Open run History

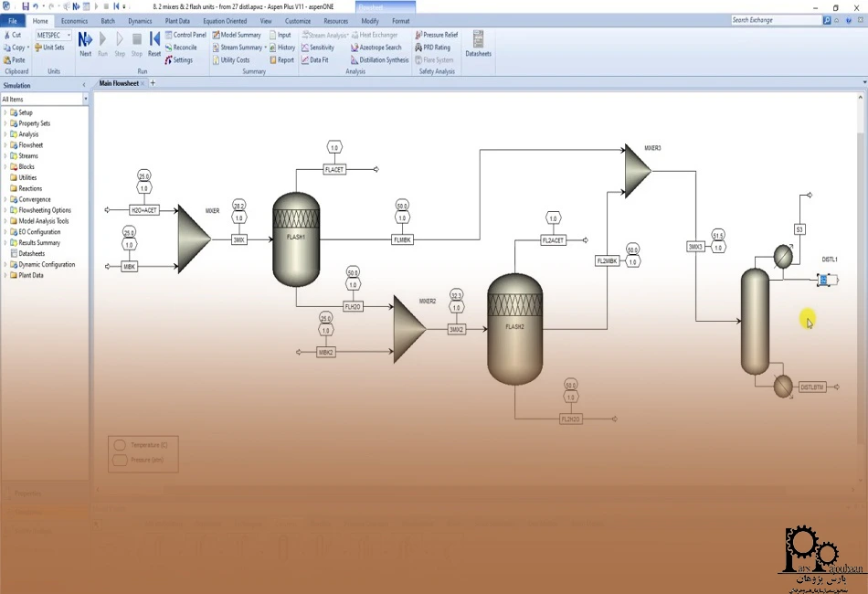(282, 47)
